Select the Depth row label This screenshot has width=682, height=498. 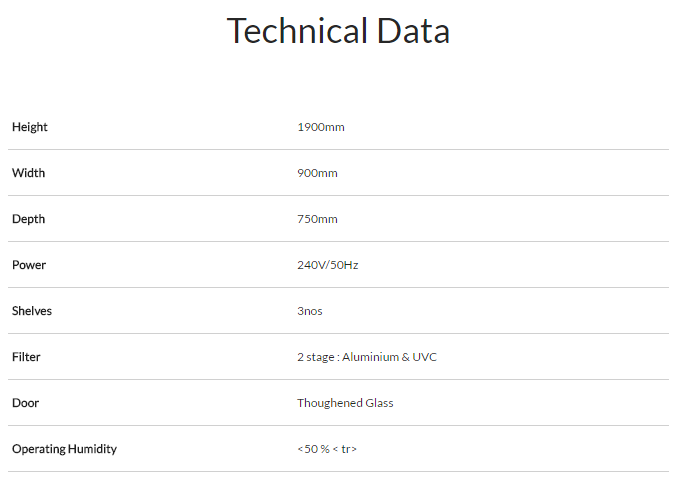click(28, 219)
